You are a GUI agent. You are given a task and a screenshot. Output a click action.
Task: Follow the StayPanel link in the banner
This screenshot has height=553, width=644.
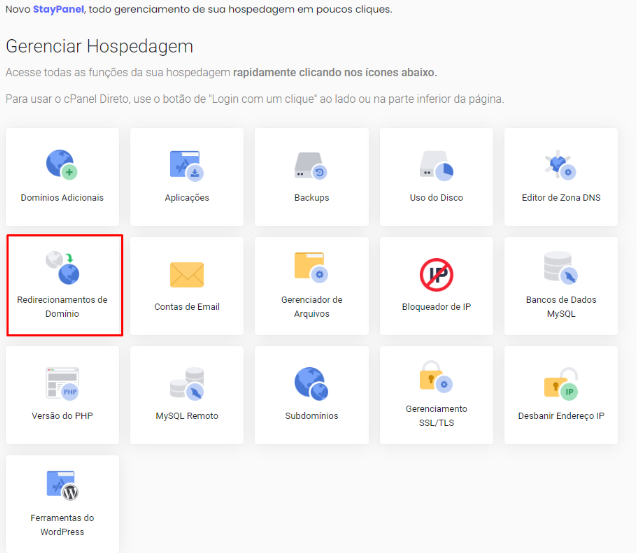tap(58, 9)
